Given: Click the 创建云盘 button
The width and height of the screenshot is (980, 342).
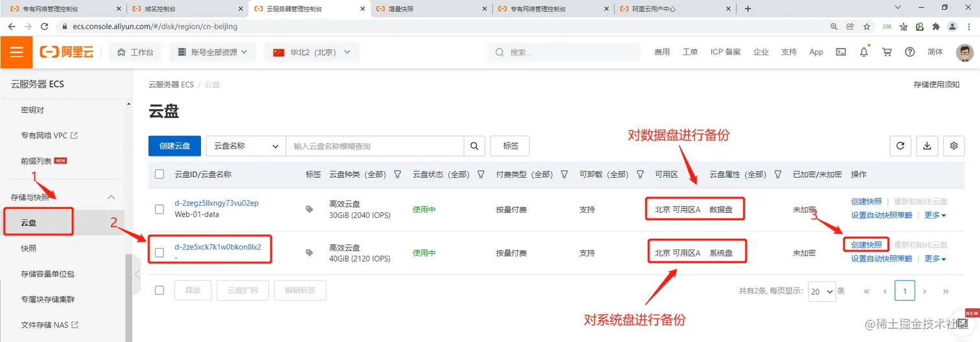Looking at the screenshot, I should (x=174, y=146).
